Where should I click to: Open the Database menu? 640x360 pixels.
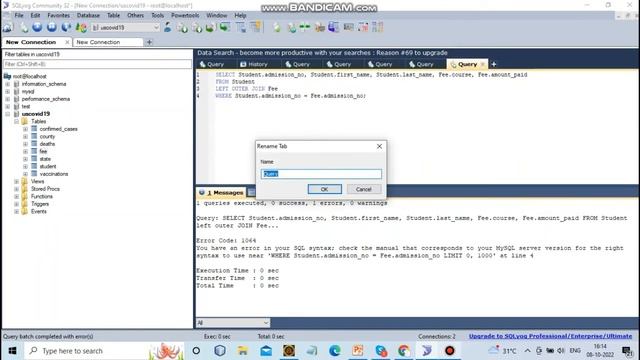[88, 15]
